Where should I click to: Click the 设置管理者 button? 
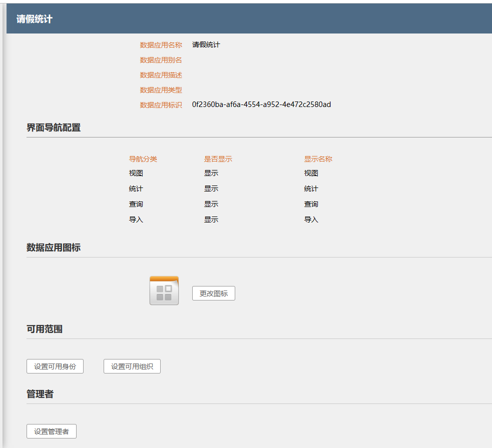click(52, 431)
